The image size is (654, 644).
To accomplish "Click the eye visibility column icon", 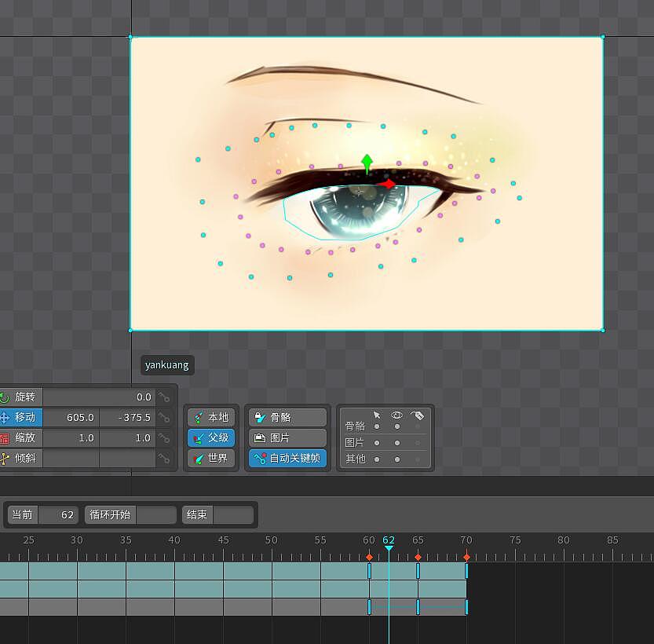I will [x=396, y=415].
